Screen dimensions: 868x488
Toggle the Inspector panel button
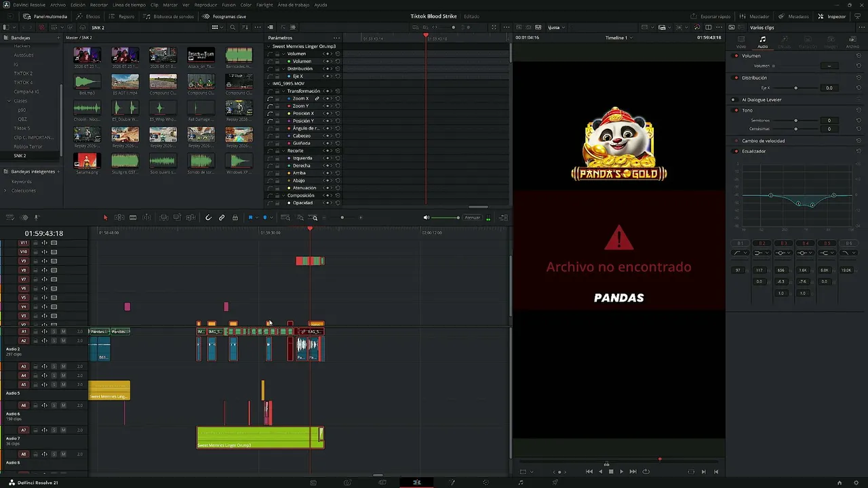coord(832,16)
